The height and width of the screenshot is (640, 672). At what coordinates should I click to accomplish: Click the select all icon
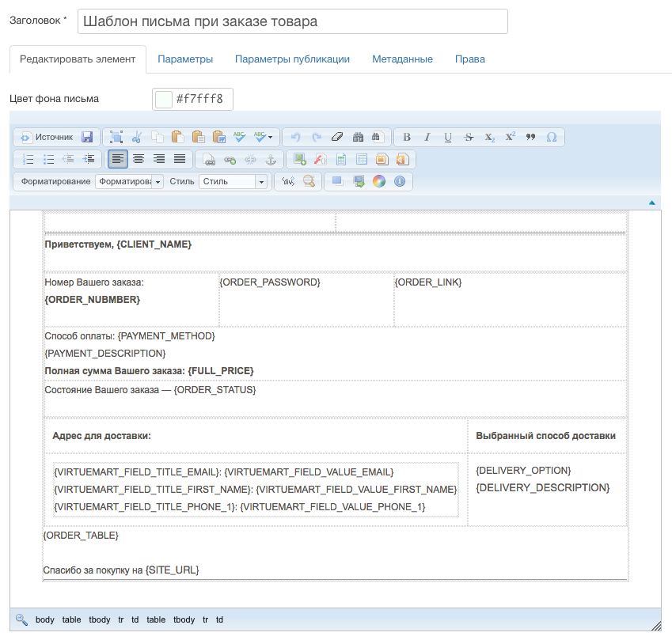pyautogui.click(x=116, y=137)
